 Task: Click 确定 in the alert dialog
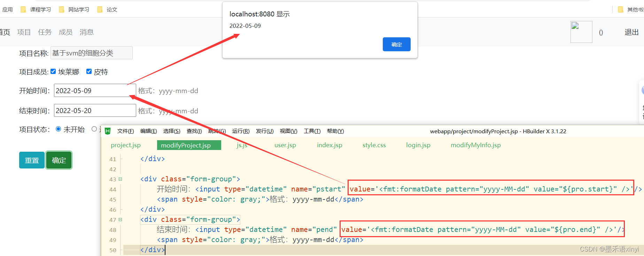(x=397, y=44)
